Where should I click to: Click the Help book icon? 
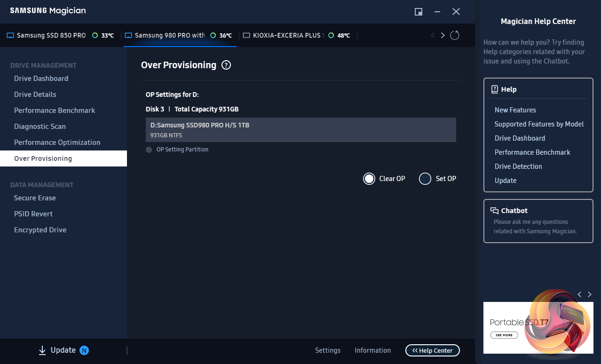click(495, 89)
